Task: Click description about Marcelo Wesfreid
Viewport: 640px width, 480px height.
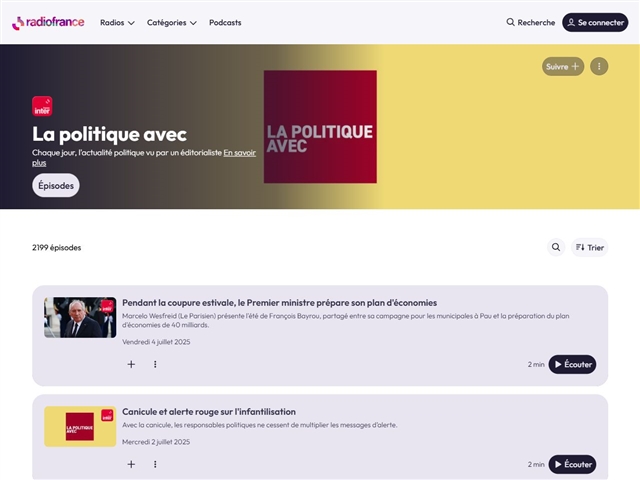Action: (345, 320)
